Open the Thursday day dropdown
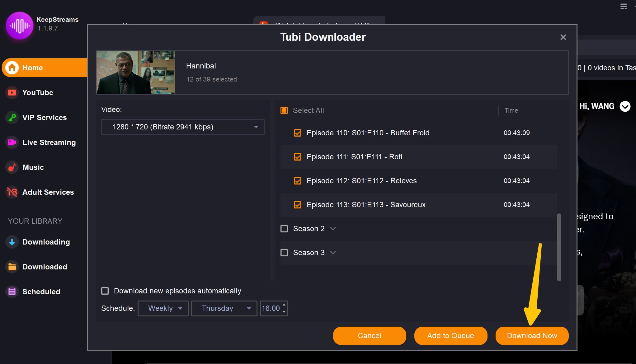 (x=224, y=308)
